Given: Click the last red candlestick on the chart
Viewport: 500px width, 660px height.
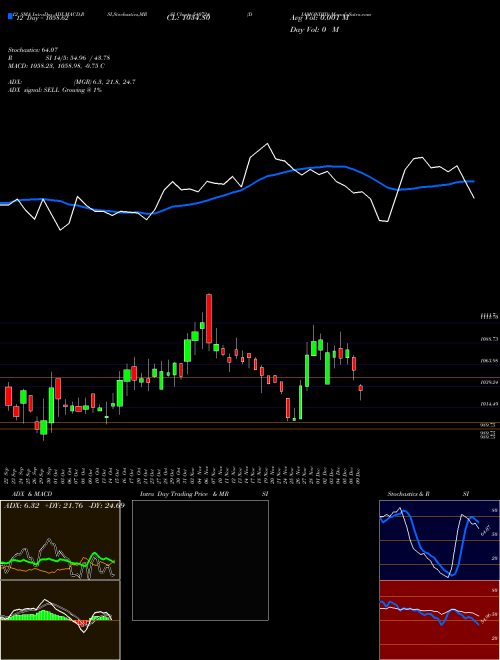Looking at the screenshot, I should 361,388.
